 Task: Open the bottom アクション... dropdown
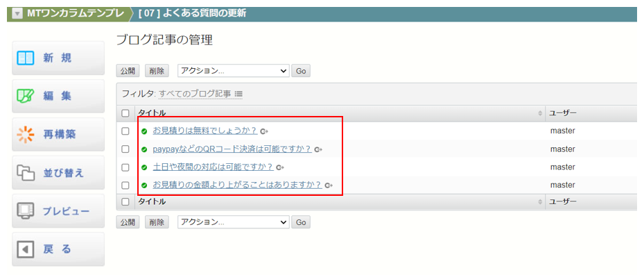[x=234, y=222]
